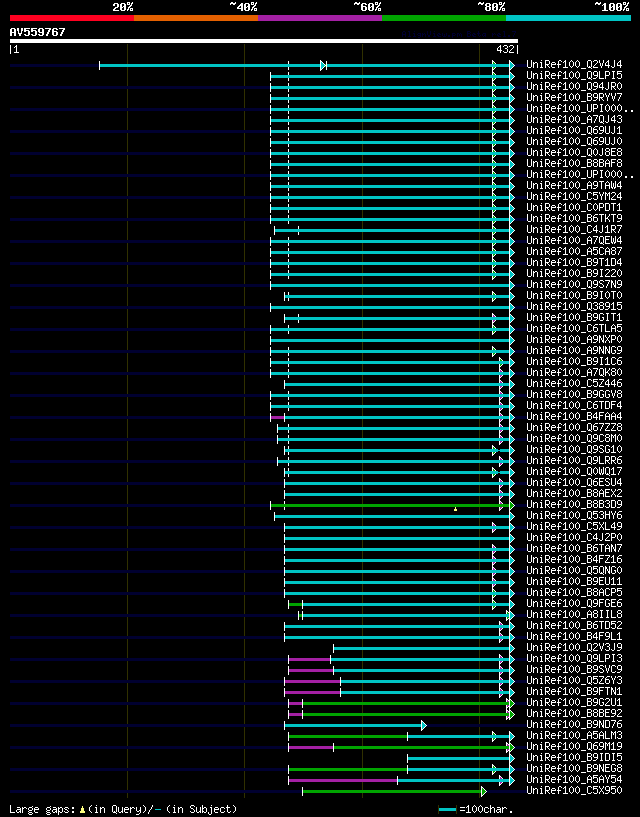Click the short cyan bar for B9IDI5
640x817 pixels.
459,759
